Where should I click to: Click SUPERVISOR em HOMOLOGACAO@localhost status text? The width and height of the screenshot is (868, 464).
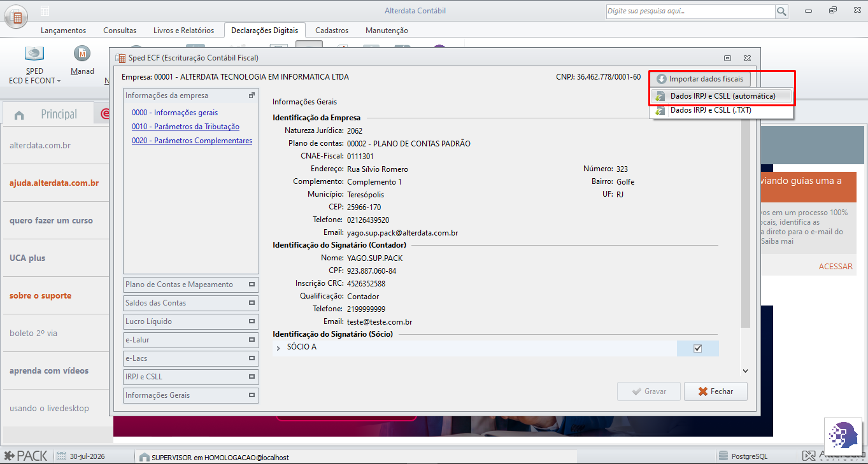(220, 457)
